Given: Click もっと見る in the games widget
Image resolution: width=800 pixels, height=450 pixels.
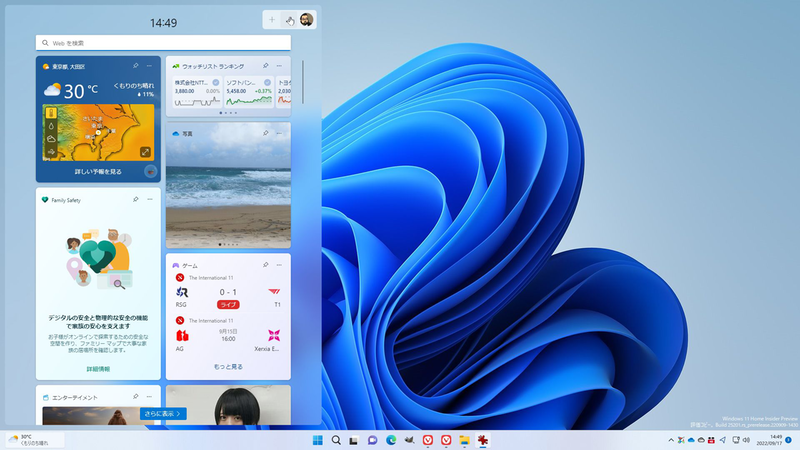Looking at the screenshot, I should (228, 367).
